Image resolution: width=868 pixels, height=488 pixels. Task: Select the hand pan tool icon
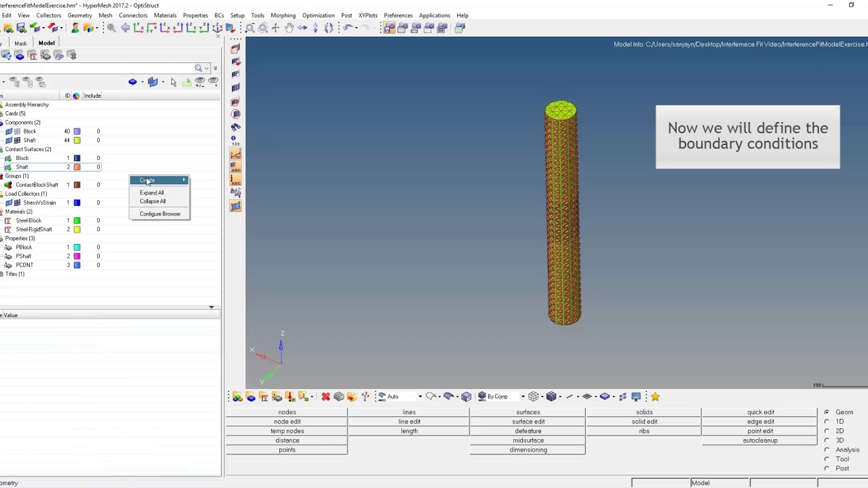pos(289,28)
